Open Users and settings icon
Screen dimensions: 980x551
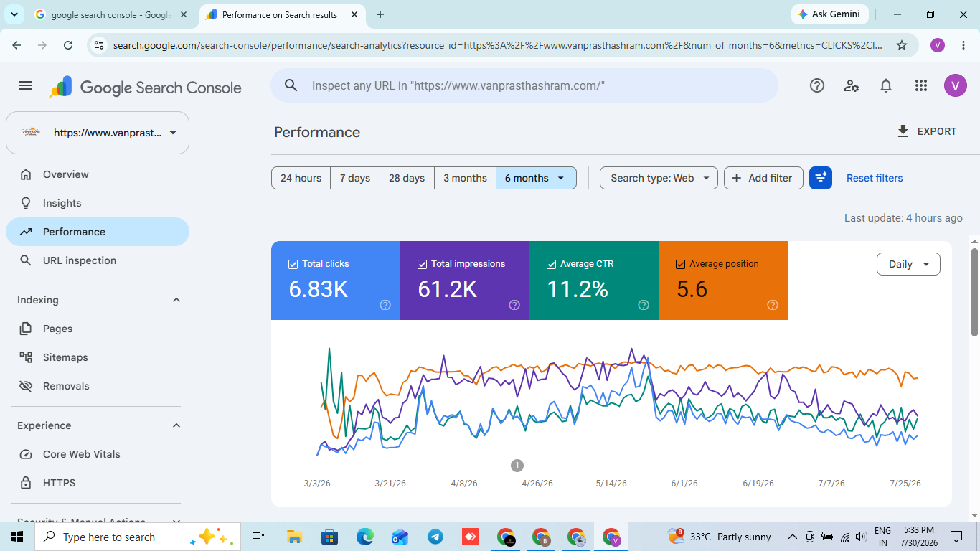(x=852, y=85)
